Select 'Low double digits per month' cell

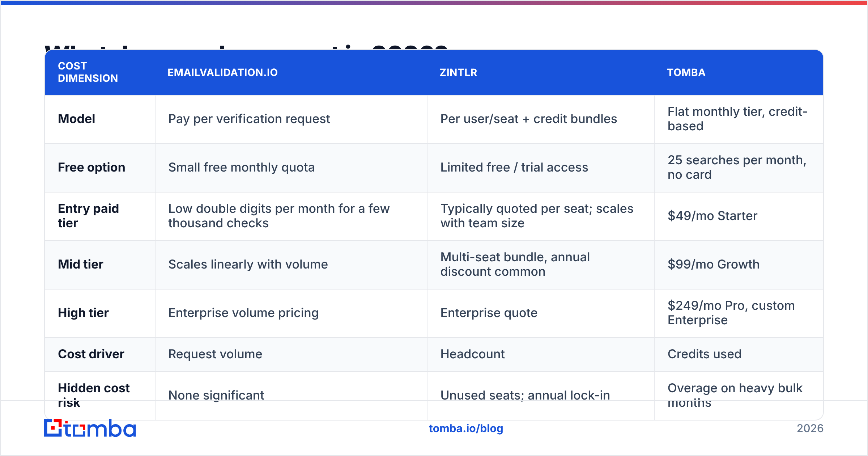point(291,216)
